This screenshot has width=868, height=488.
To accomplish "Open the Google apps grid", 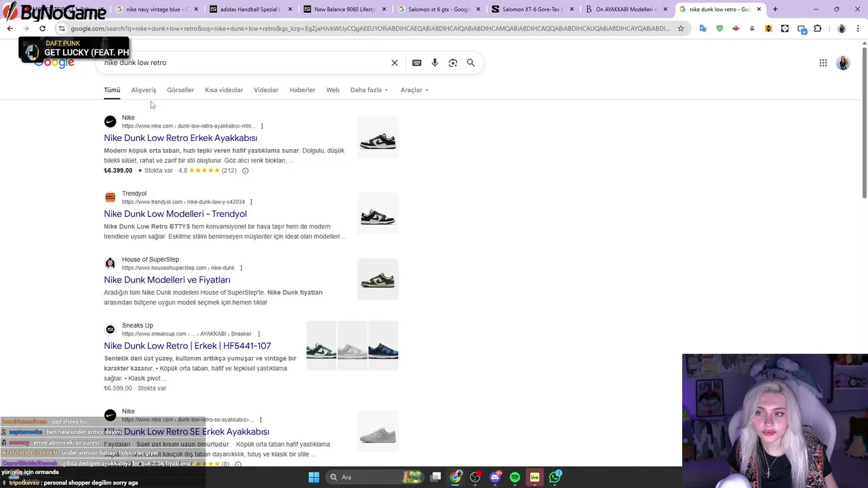I will (823, 63).
